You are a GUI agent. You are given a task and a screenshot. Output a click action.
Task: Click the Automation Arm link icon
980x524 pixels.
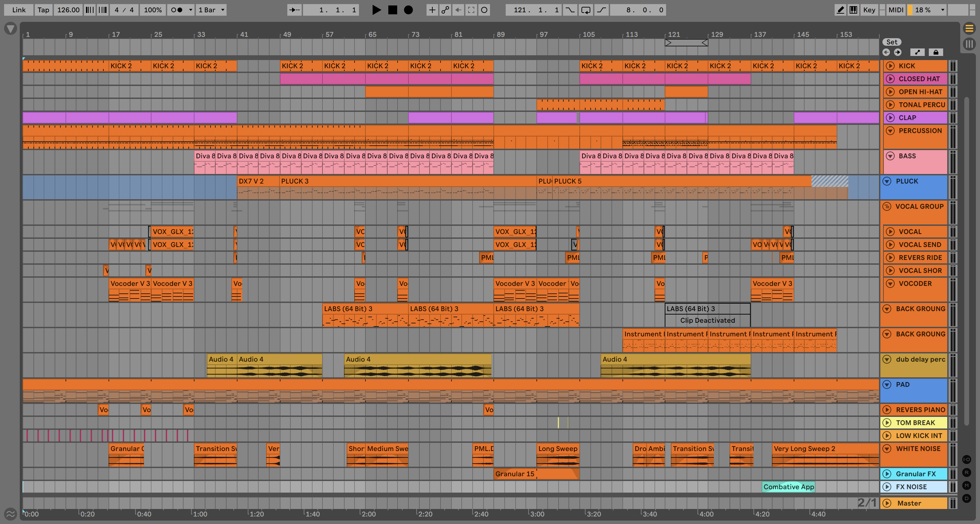tap(445, 10)
